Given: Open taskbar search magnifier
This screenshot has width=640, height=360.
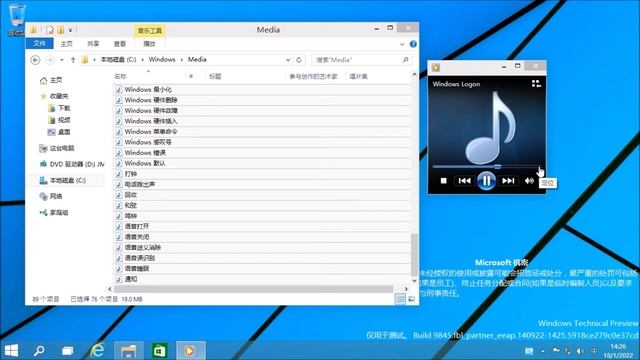Looking at the screenshot, I should pos(39,350).
